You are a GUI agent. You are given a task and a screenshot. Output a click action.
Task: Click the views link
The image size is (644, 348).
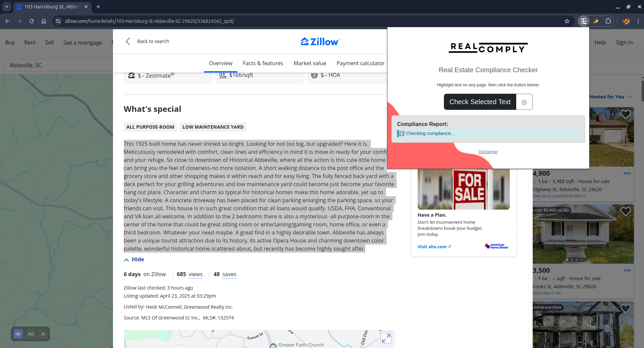point(195,274)
